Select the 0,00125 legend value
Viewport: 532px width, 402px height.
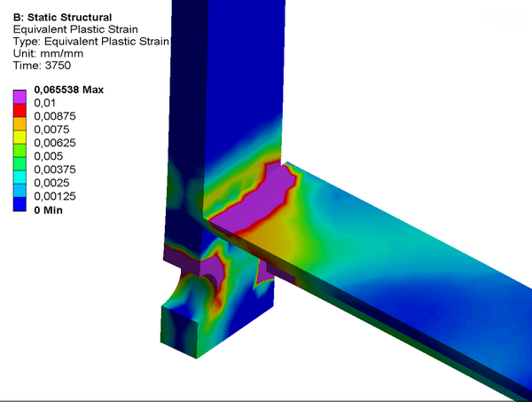coord(55,196)
